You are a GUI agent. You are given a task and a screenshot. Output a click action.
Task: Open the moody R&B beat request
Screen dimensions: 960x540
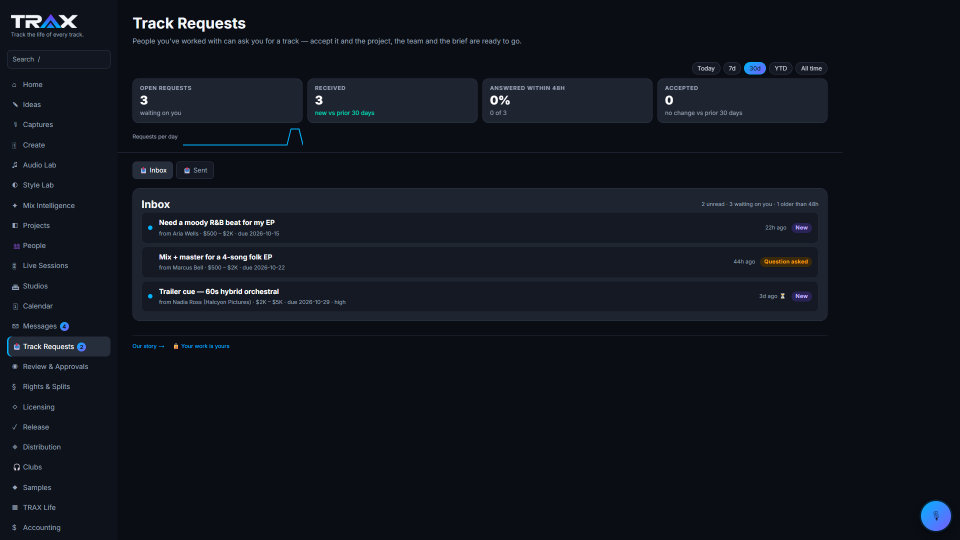[479, 228]
